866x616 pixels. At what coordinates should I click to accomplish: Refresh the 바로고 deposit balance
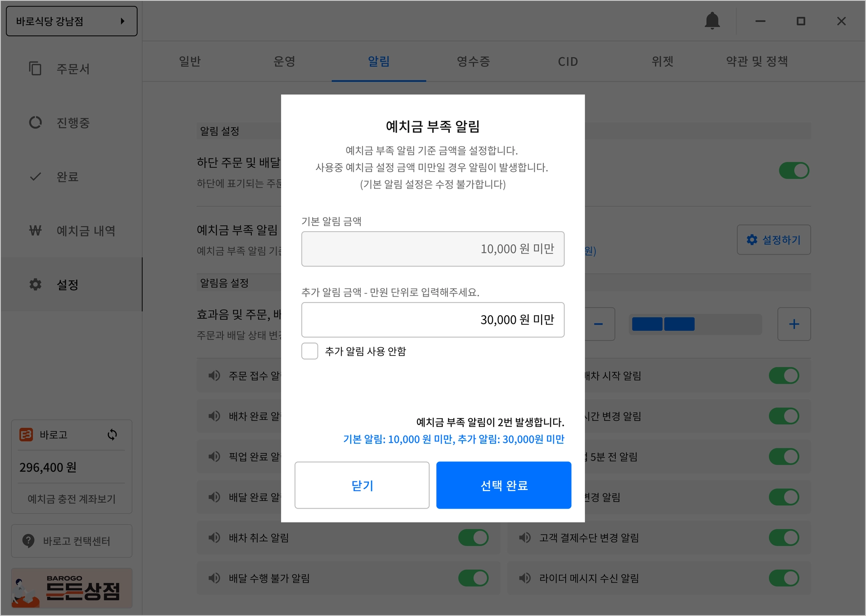[x=112, y=434]
